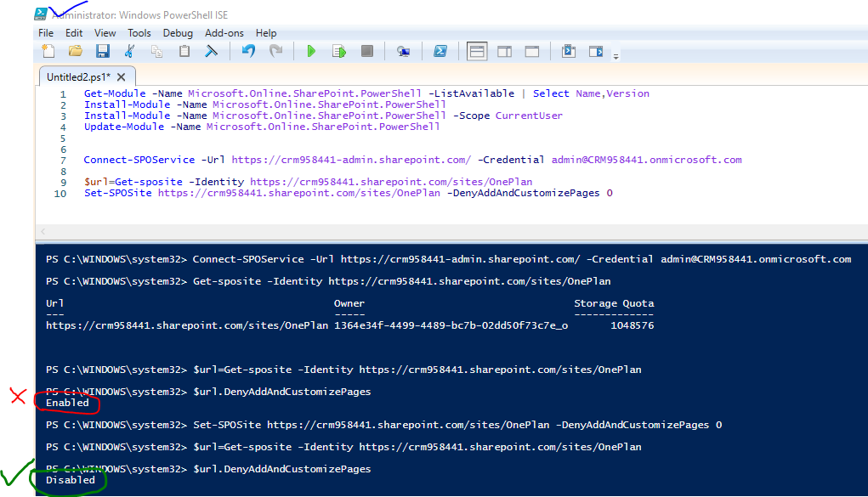Undo the last edit with the Undo arrow
Screen dimensions: 868x497
tap(248, 52)
